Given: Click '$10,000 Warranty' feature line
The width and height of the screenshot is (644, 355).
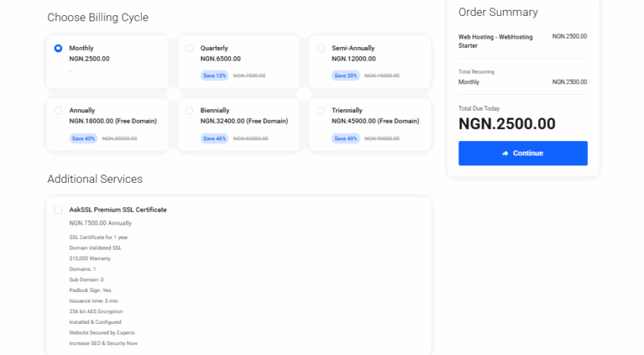Looking at the screenshot, I should pyautogui.click(x=90, y=259).
